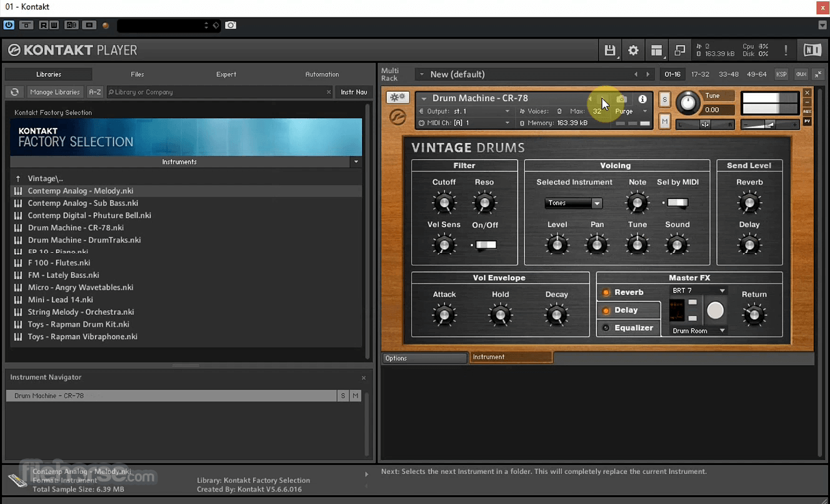Viewport: 830px width, 504px height.
Task: Click the instrument pan L-R slider
Action: coord(706,125)
